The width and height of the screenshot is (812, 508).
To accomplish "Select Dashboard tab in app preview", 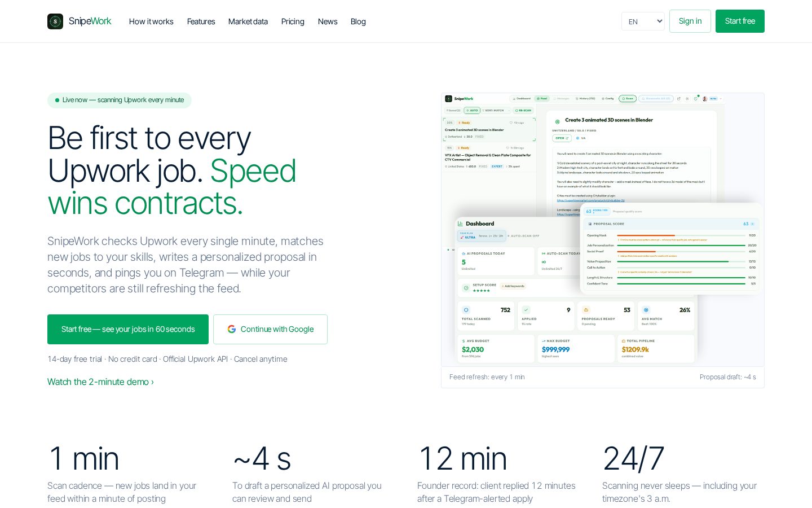I will 522,99.
